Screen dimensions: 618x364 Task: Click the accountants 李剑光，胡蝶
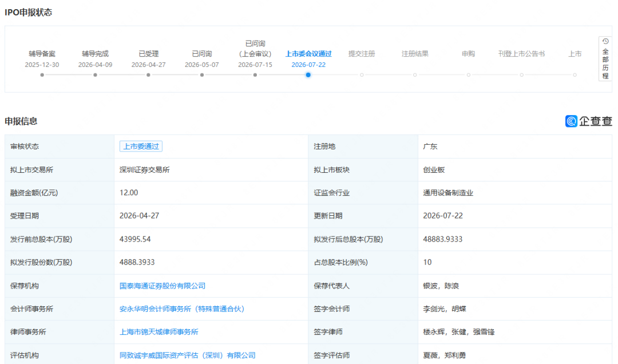[444, 309]
